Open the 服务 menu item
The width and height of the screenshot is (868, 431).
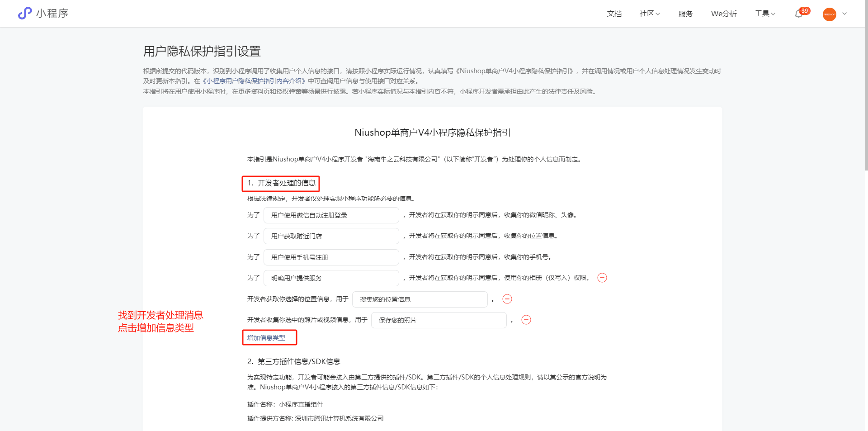[x=685, y=14]
